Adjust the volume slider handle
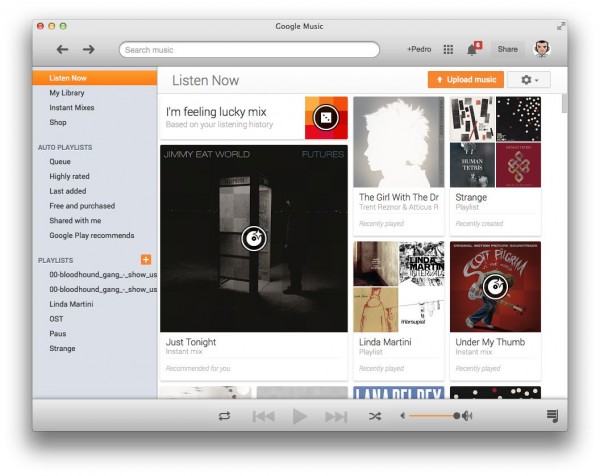600x476 pixels. 457,416
